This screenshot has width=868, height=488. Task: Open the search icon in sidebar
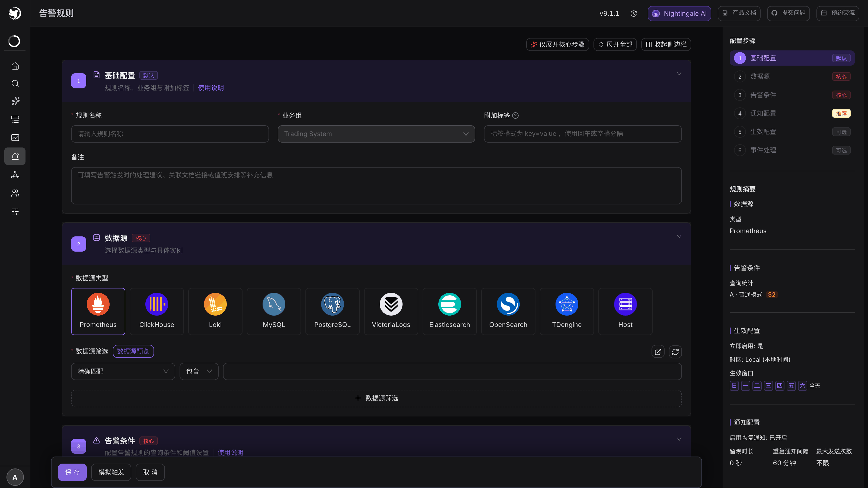tap(15, 84)
